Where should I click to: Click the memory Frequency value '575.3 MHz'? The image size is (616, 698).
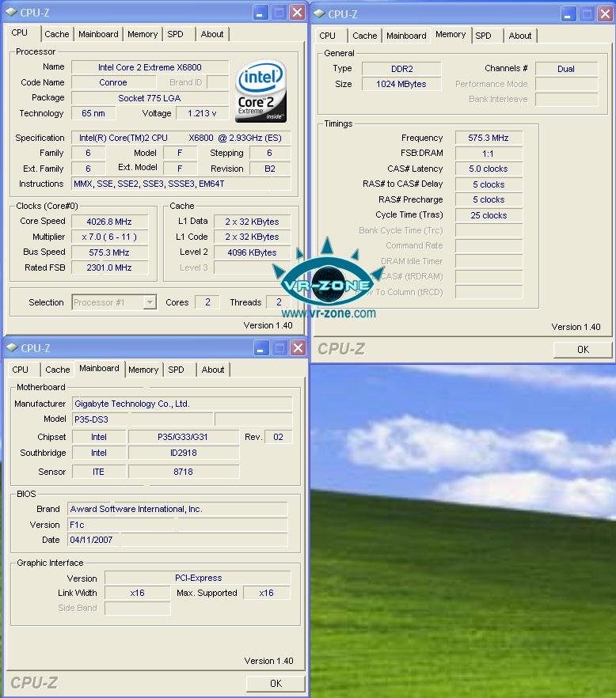click(x=489, y=138)
